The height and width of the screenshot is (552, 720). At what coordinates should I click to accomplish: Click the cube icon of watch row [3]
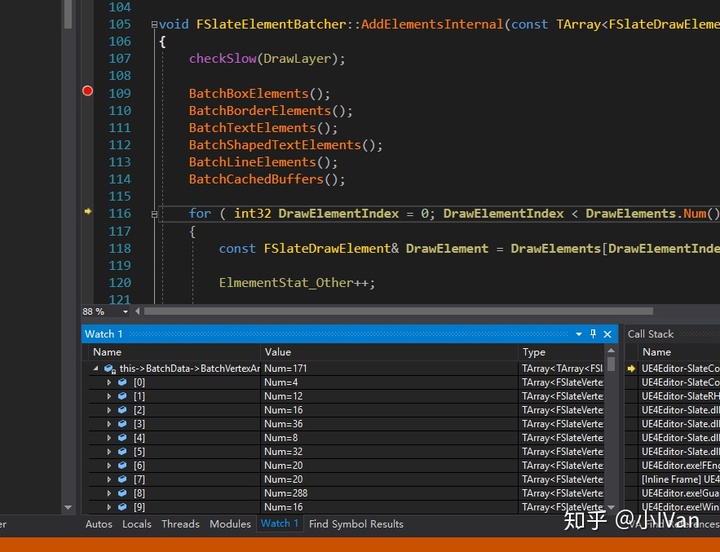tap(122, 423)
